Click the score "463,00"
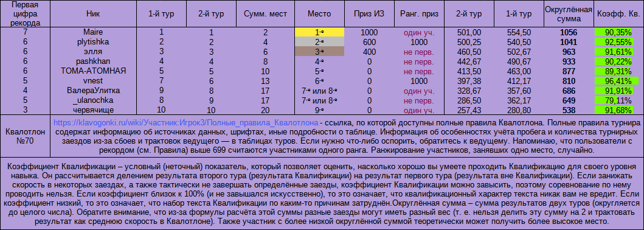This screenshot has width=644, height=230. coord(519,71)
